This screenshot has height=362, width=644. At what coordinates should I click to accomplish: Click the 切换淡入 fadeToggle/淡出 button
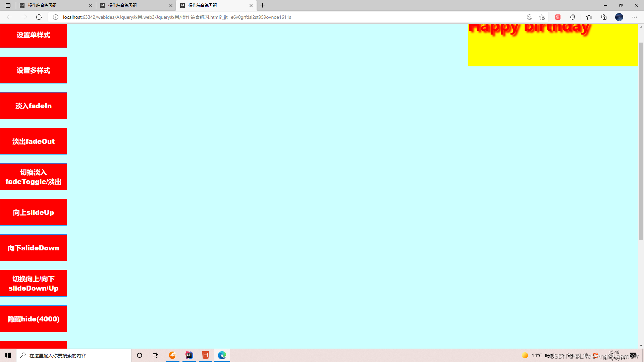click(34, 177)
